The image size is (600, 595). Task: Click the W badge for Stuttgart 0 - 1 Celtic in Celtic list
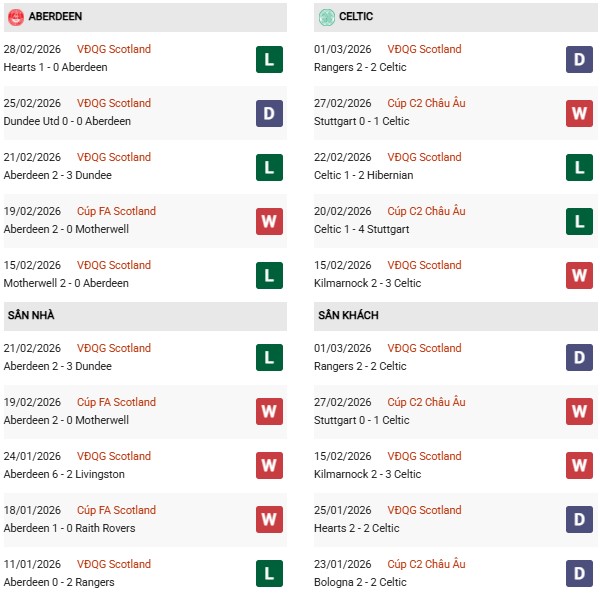pos(580,113)
